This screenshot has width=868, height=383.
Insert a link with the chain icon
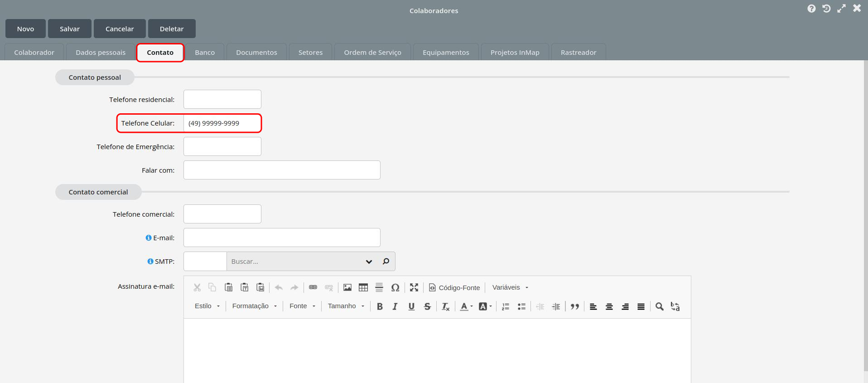(x=313, y=287)
